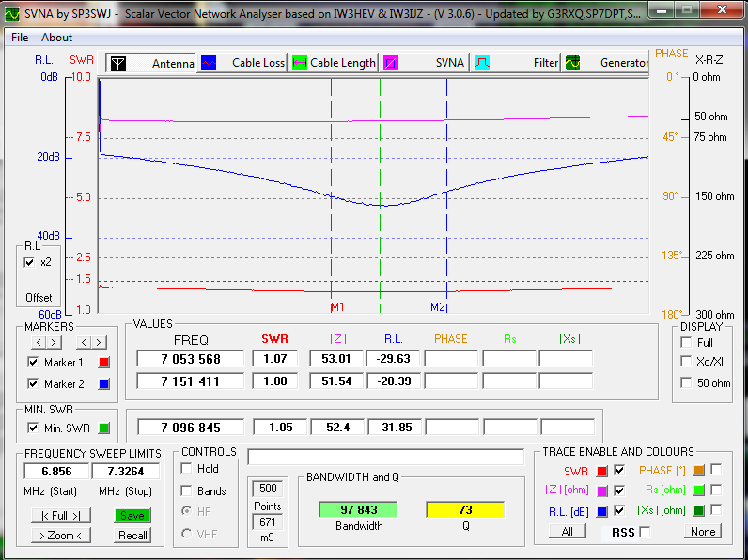Click the Full sweep button
748x560 pixels.
coord(61,515)
